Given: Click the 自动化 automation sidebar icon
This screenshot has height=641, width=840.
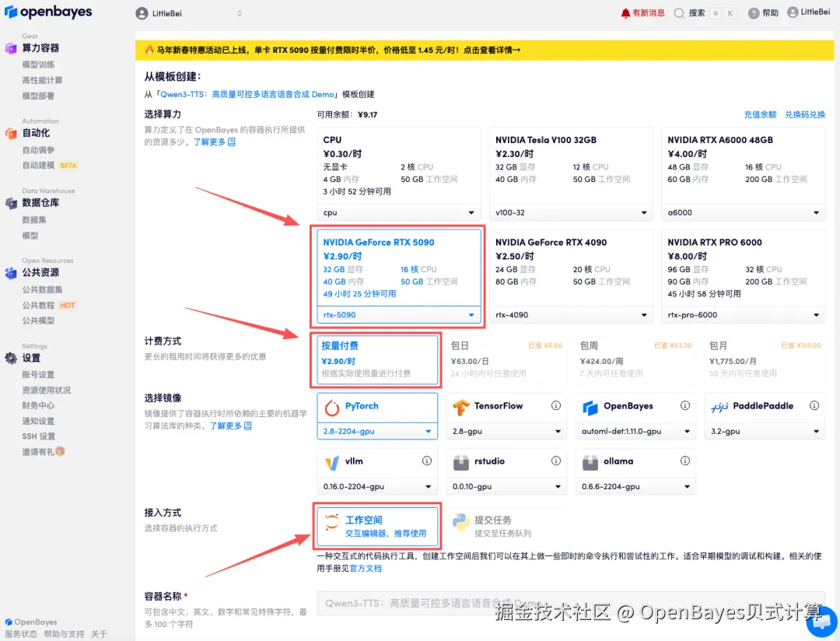Looking at the screenshot, I should tap(10, 132).
